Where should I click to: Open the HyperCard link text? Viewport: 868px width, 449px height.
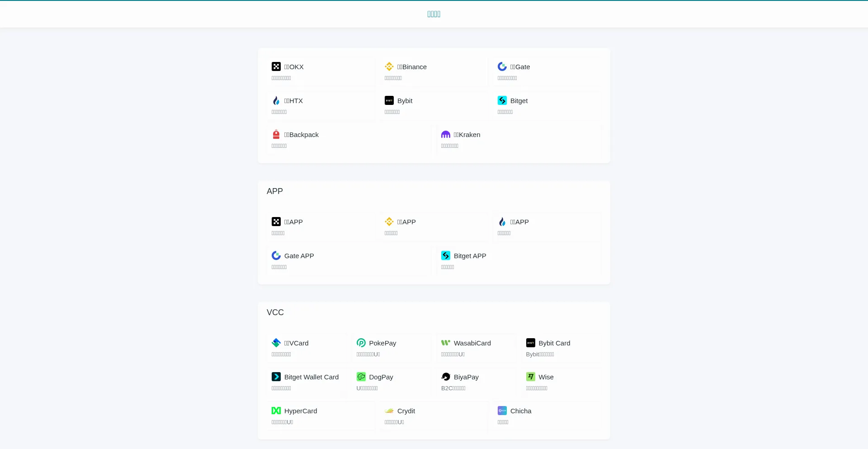(x=301, y=411)
